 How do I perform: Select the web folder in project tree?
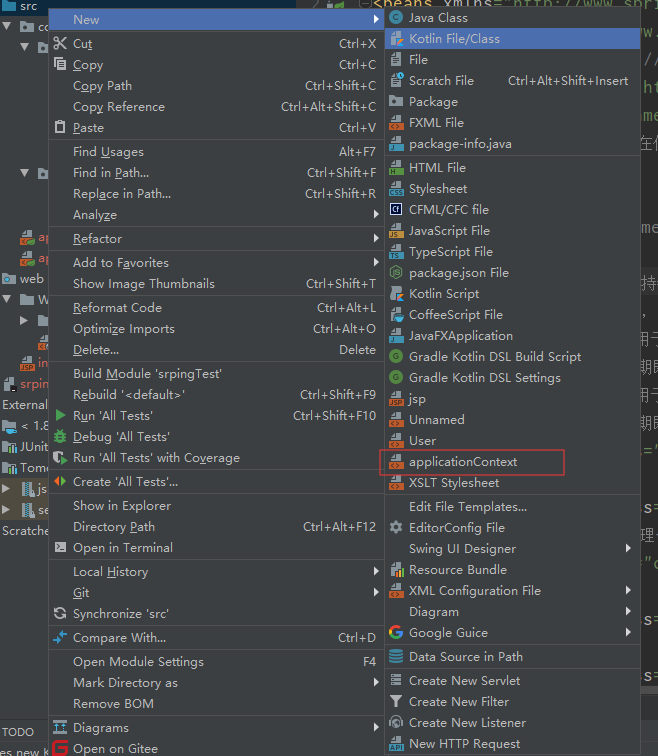[x=23, y=279]
